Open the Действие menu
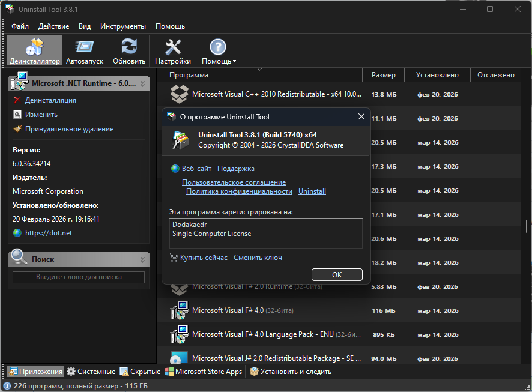532x392 pixels. 53,26
